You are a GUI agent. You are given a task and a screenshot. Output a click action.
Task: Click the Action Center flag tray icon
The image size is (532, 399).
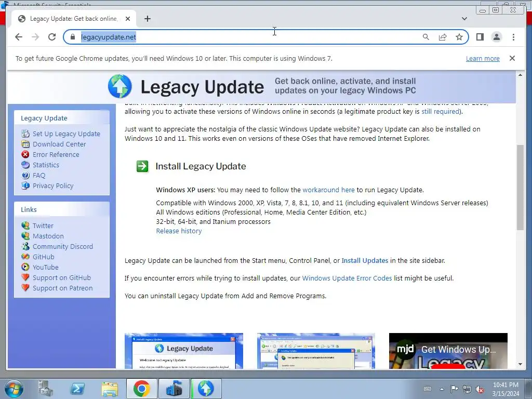(454, 389)
